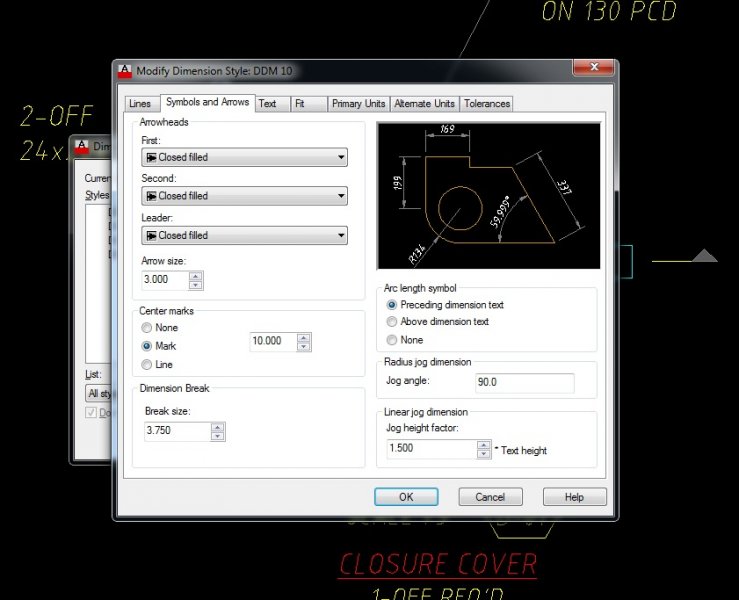Switch to the Lines tab

140,104
